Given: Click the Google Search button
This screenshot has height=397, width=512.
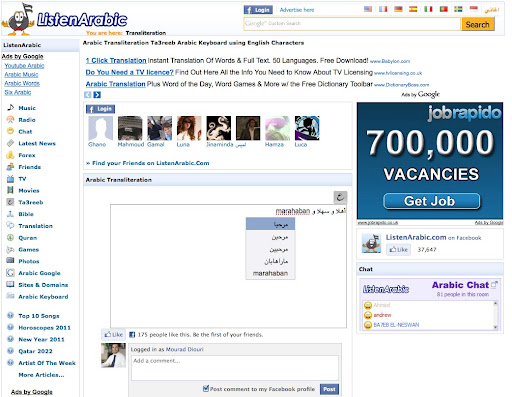Looking at the screenshot, I should (477, 24).
